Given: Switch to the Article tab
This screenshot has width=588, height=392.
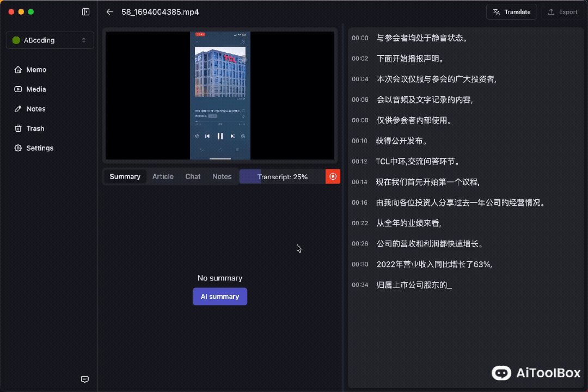Looking at the screenshot, I should point(163,176).
